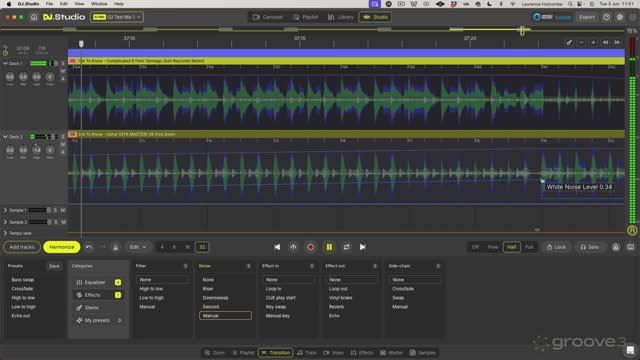The width and height of the screenshot is (640, 360).
Task: Open the Window menu
Action: tap(99, 4)
